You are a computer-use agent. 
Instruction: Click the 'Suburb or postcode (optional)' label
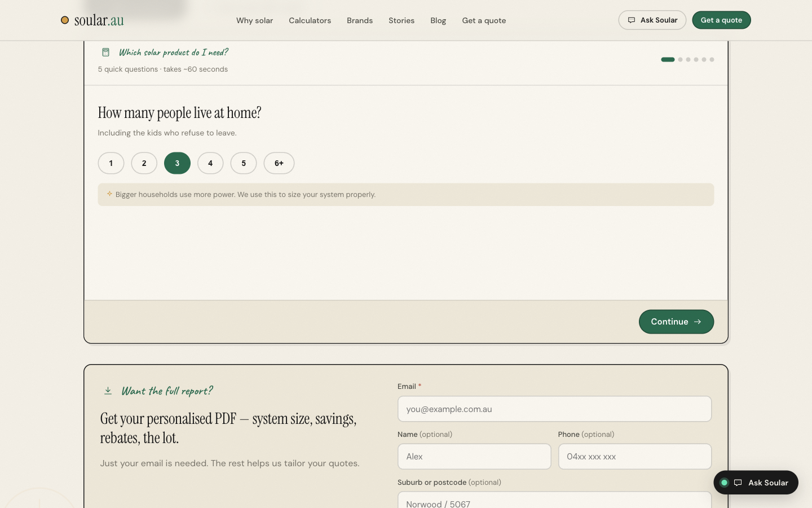449,483
